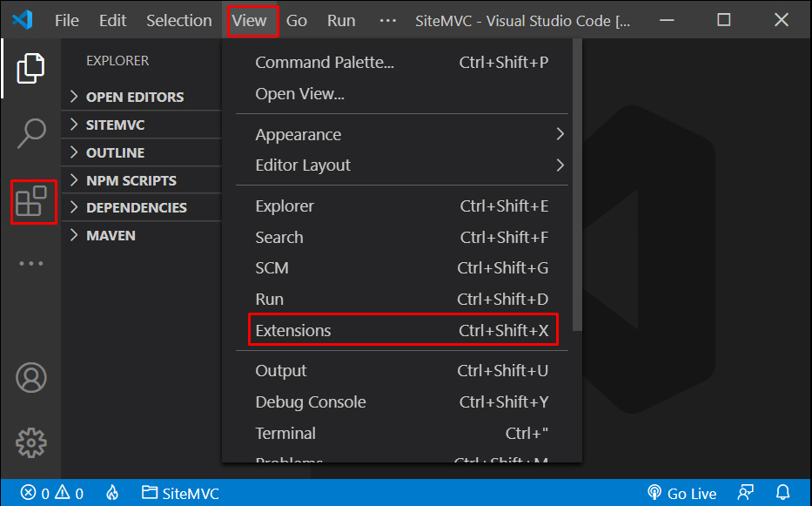Open the Search icon in activity bar
Screen dimensions: 812x506
pyautogui.click(x=31, y=133)
